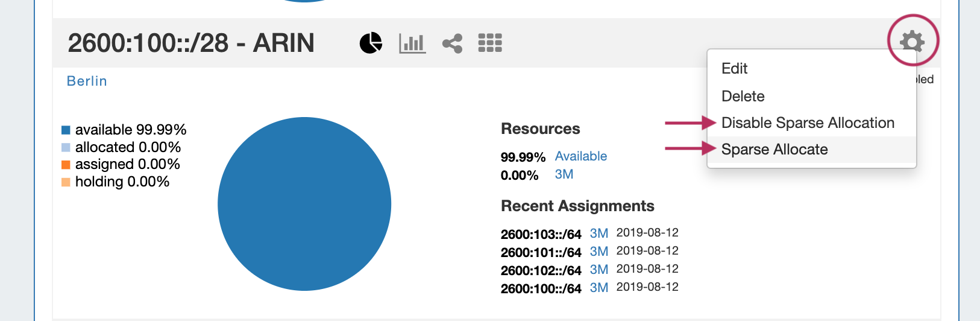
Task: Open 3M link for 2600:102::/64
Action: 598,270
